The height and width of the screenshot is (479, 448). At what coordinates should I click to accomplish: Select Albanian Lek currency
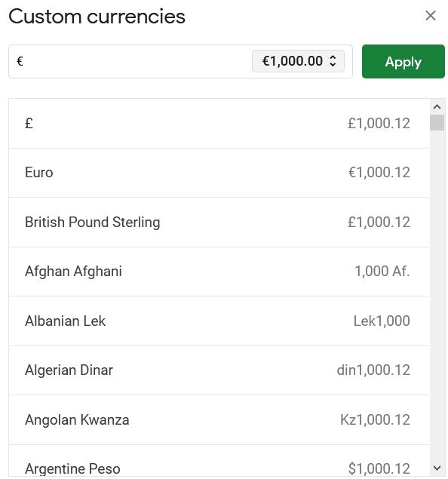tap(219, 321)
